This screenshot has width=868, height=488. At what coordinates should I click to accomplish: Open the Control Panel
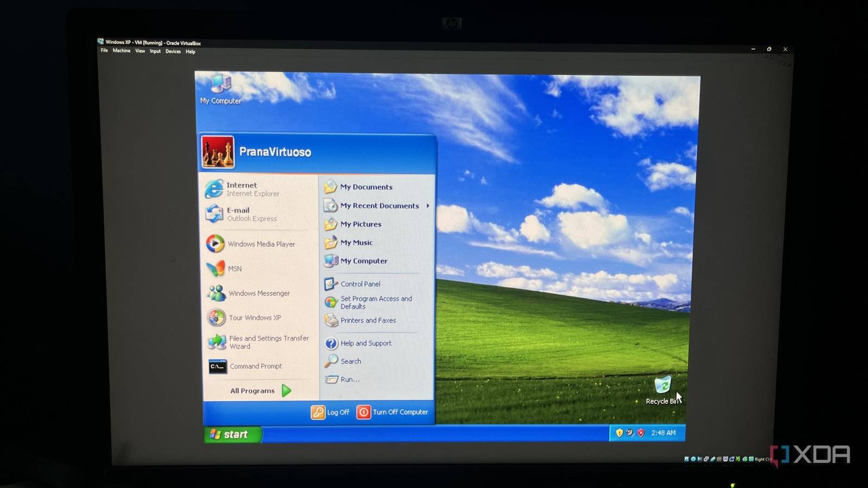pos(359,284)
